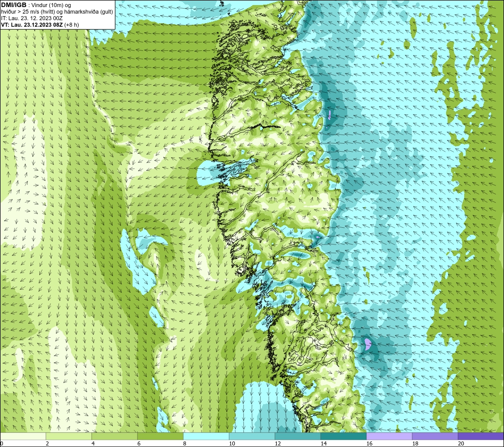Click the legend value 16
Image resolution: width=504 pixels, height=447 pixels.
[369, 443]
